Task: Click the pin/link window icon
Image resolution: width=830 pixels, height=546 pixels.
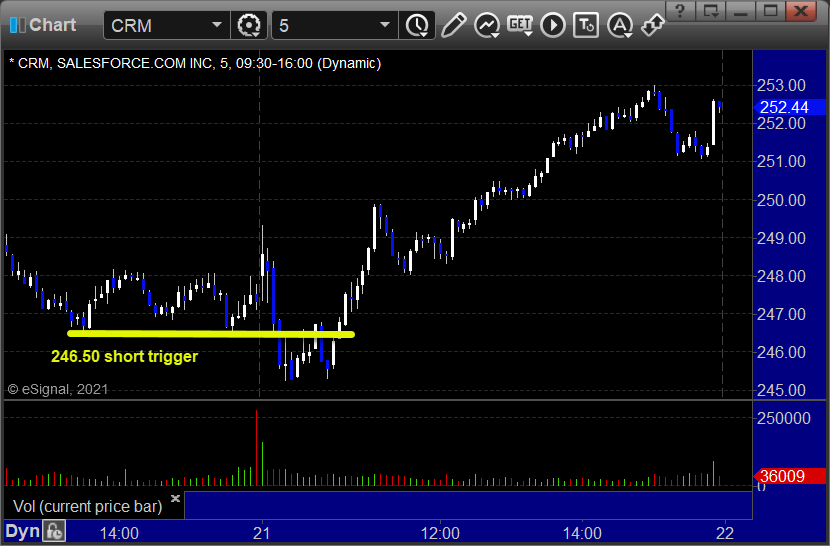Action: tap(652, 25)
